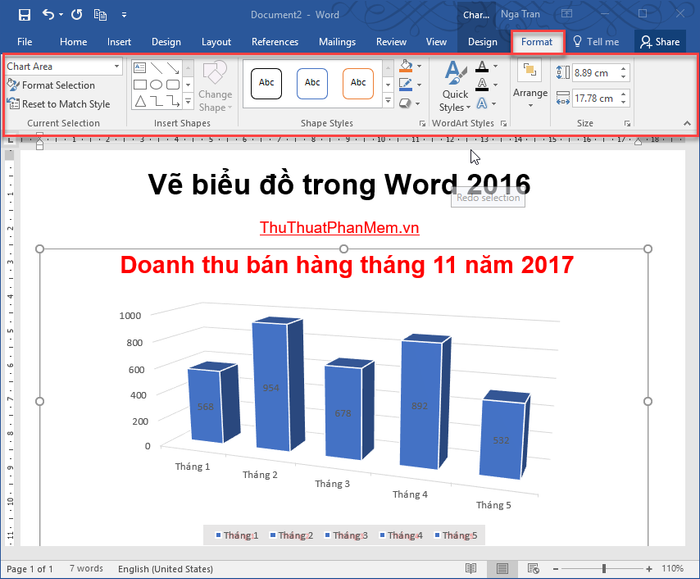This screenshot has height=579, width=700.
Task: Select the Arrow line shape
Action: tap(173, 68)
